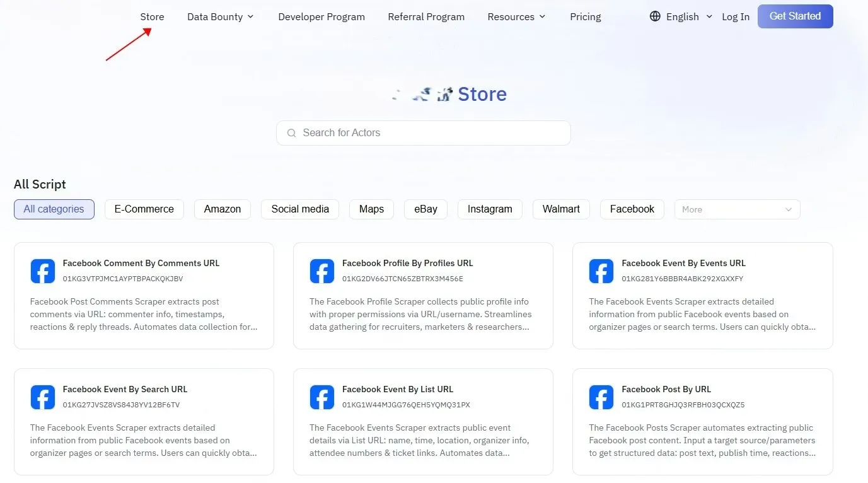This screenshot has width=868, height=483.
Task: Click the Search for Actors field
Action: click(x=429, y=133)
